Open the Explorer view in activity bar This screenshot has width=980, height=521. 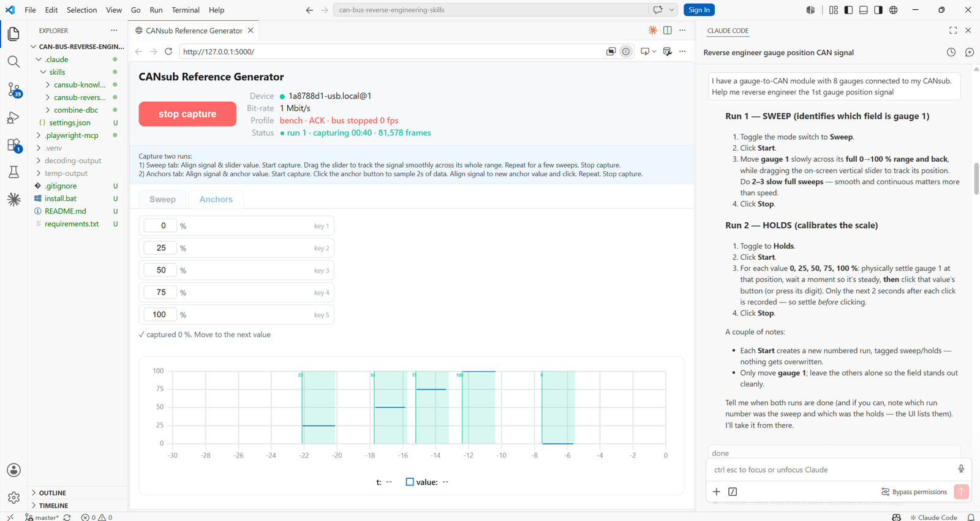13,34
